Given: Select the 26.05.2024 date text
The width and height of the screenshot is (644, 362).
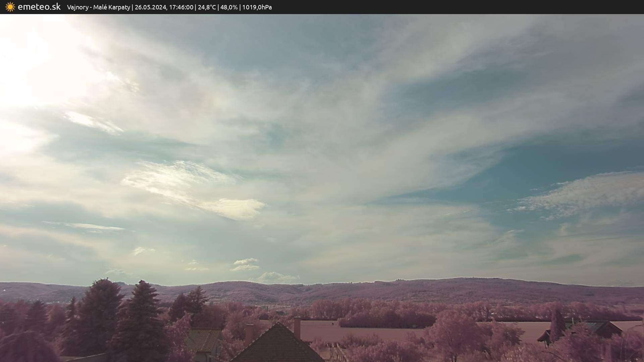Looking at the screenshot, I should [150, 7].
